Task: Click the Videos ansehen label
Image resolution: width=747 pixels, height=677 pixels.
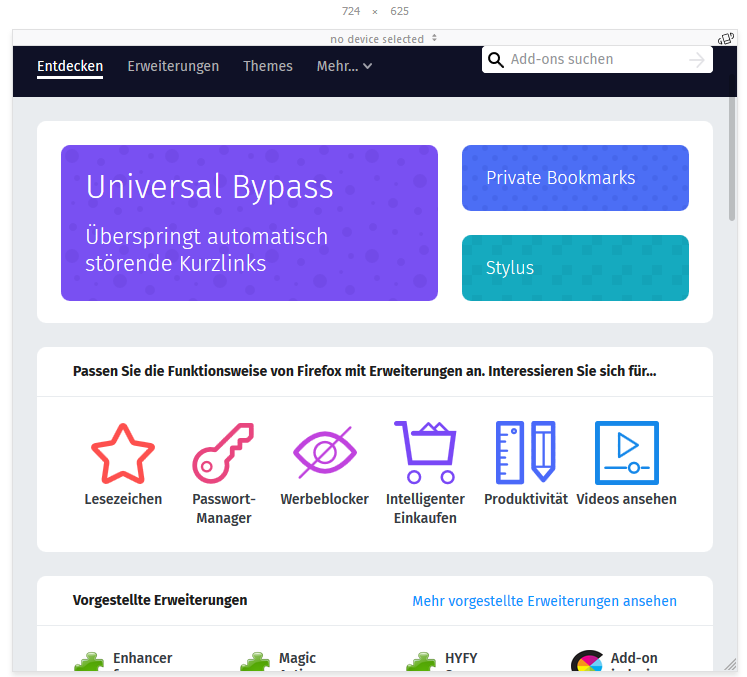Action: (x=626, y=499)
